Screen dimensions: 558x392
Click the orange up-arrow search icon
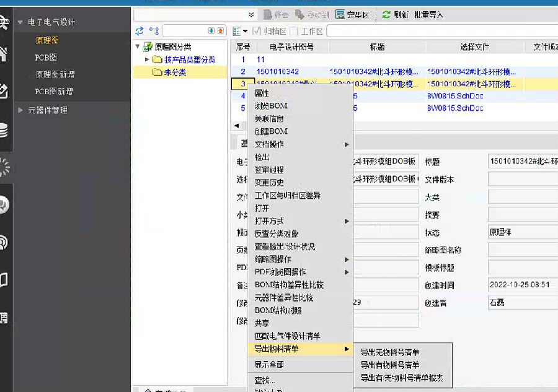coord(220,30)
